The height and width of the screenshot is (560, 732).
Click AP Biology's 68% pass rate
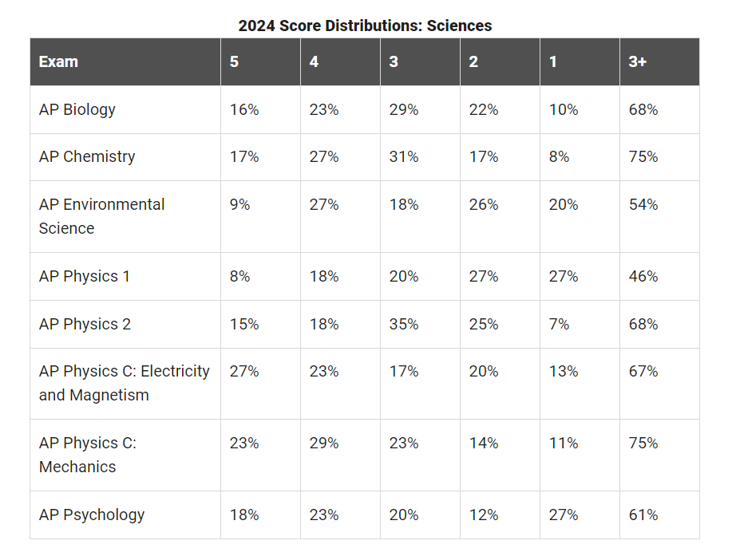(643, 109)
